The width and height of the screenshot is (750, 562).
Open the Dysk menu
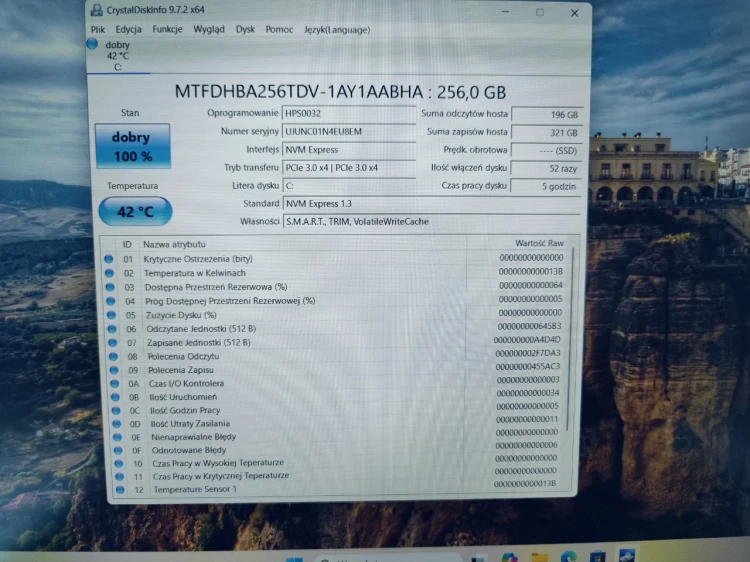245,29
